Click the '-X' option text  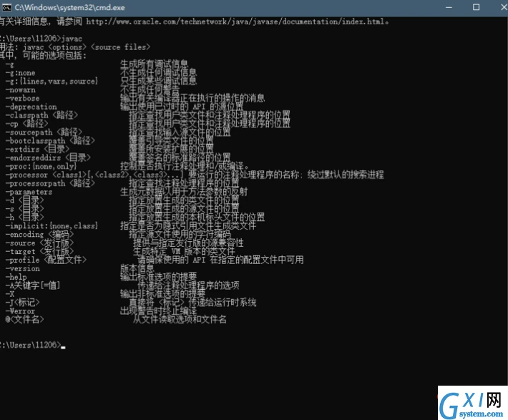point(10,294)
